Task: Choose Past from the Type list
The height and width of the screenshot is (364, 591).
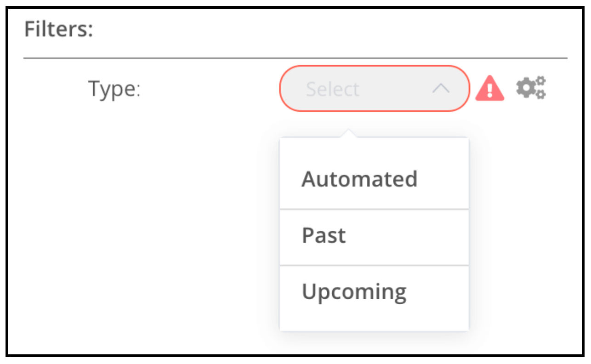Action: [324, 236]
